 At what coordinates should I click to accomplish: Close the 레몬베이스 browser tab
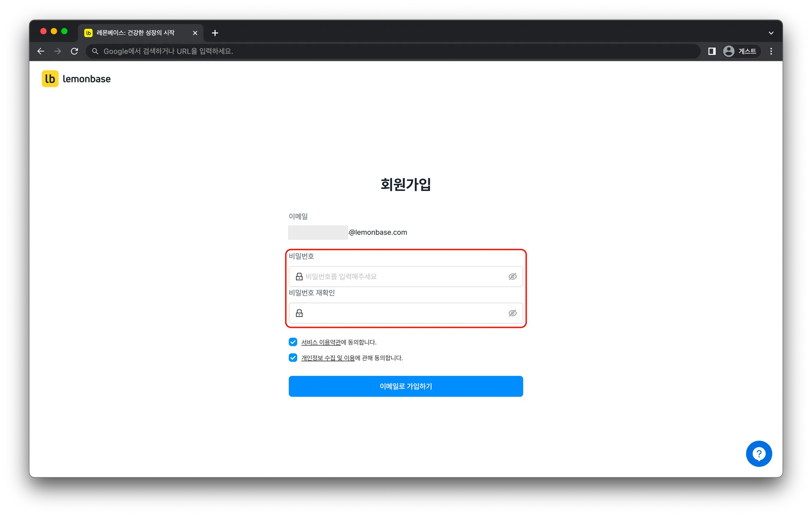click(x=195, y=33)
